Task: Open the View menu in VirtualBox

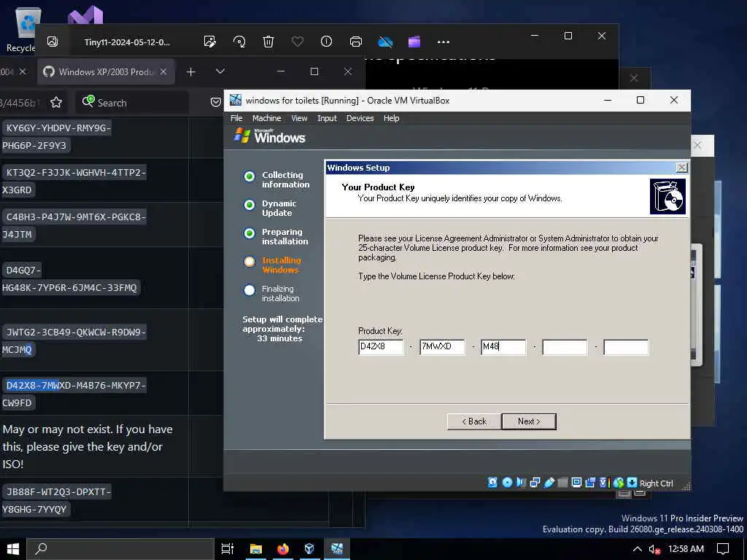Action: click(299, 118)
